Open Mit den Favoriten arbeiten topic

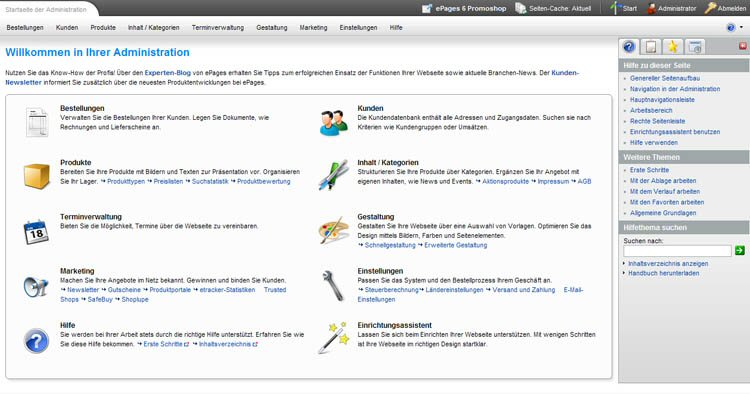click(x=667, y=202)
